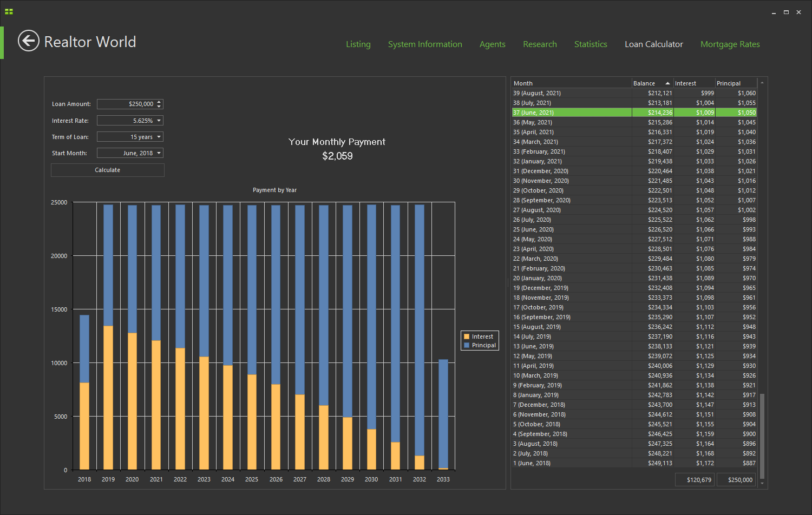The image size is (812, 515).
Task: Click the $120,679 total interest summary box
Action: click(695, 479)
